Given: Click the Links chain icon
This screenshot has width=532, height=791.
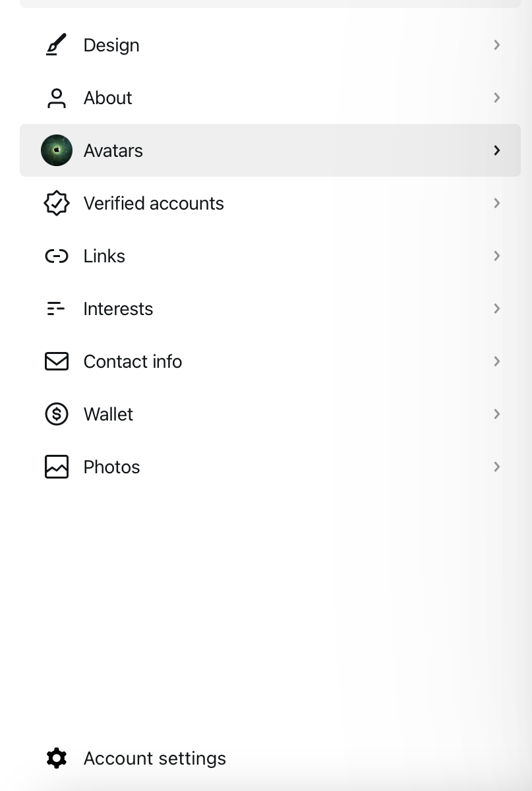Looking at the screenshot, I should [57, 256].
